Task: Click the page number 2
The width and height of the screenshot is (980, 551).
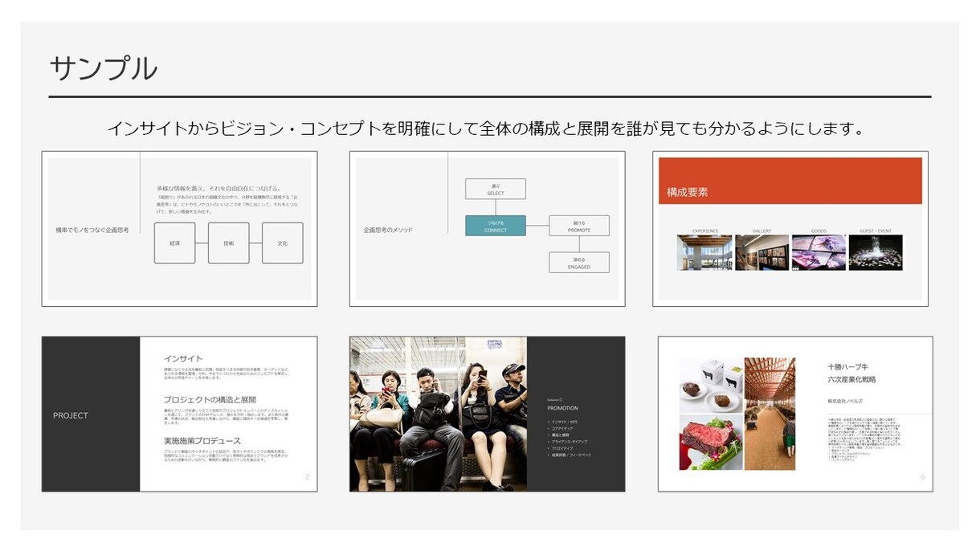Action: click(307, 477)
